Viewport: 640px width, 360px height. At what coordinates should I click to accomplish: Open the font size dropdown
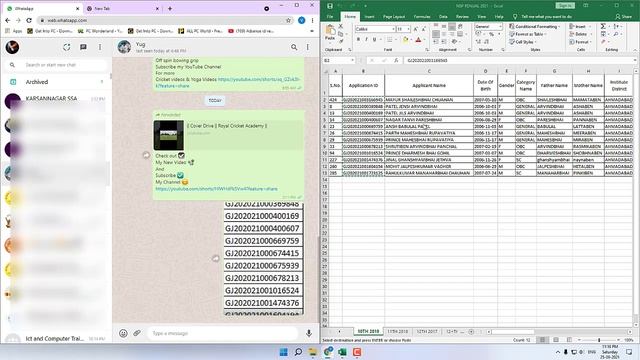tap(409, 29)
